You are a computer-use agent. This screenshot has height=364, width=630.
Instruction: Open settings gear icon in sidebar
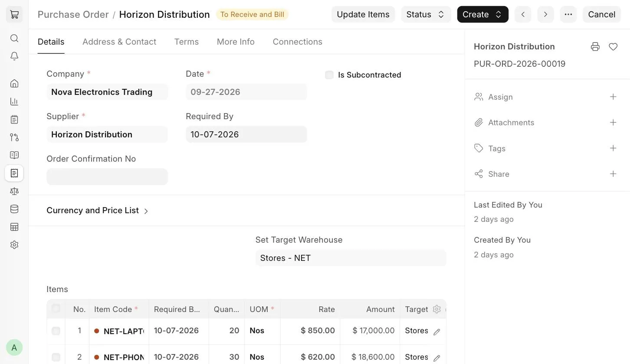point(14,245)
